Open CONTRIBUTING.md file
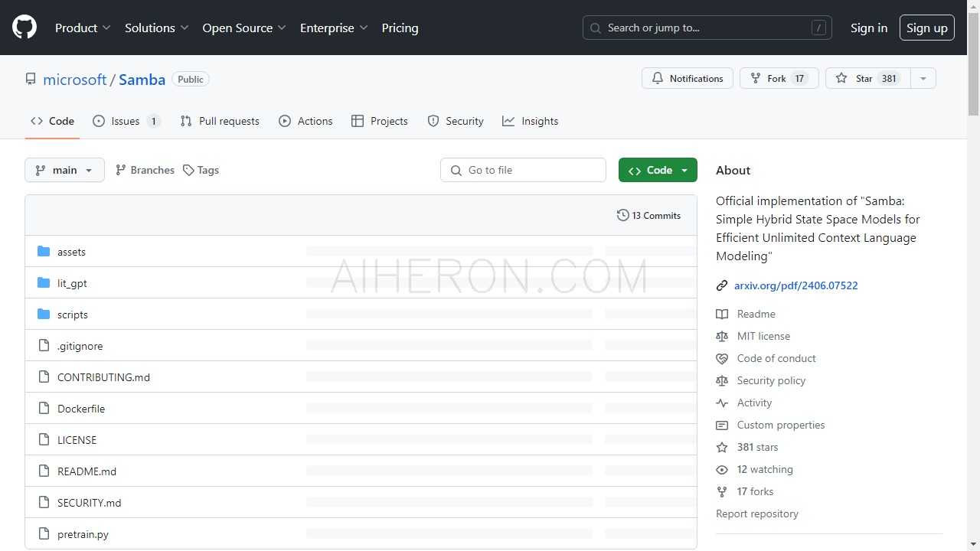Image resolution: width=980 pixels, height=551 pixels. click(103, 377)
